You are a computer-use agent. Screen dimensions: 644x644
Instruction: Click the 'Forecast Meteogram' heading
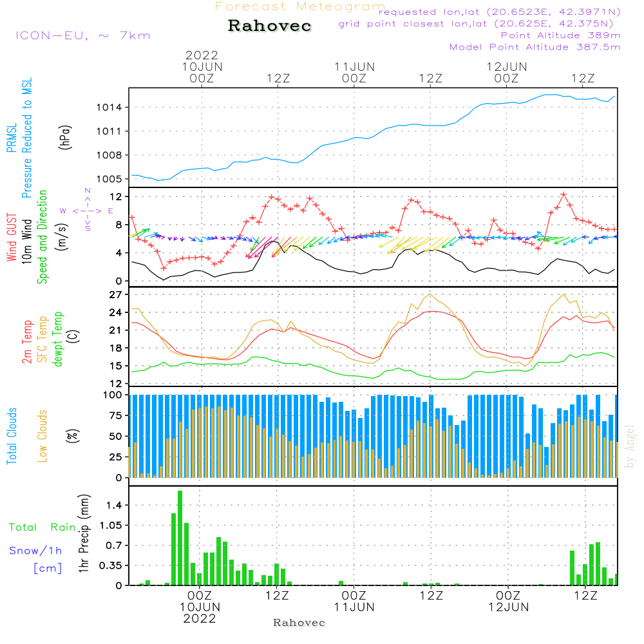[x=300, y=6]
